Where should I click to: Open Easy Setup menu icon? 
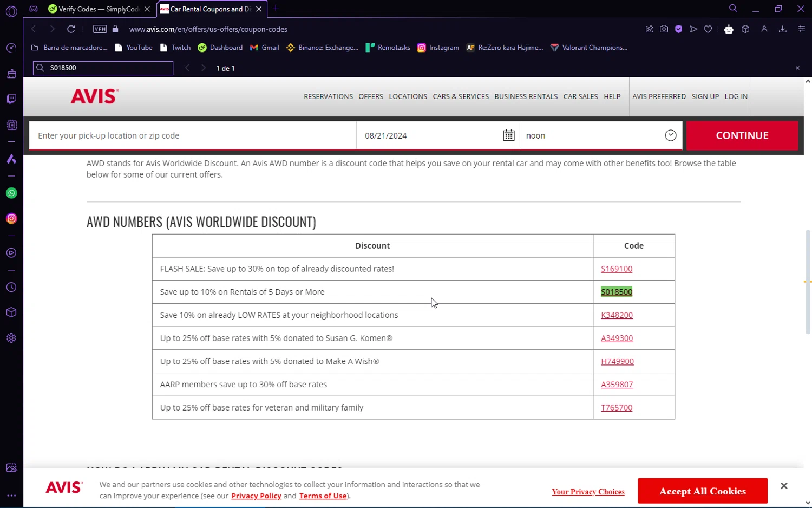point(802,29)
